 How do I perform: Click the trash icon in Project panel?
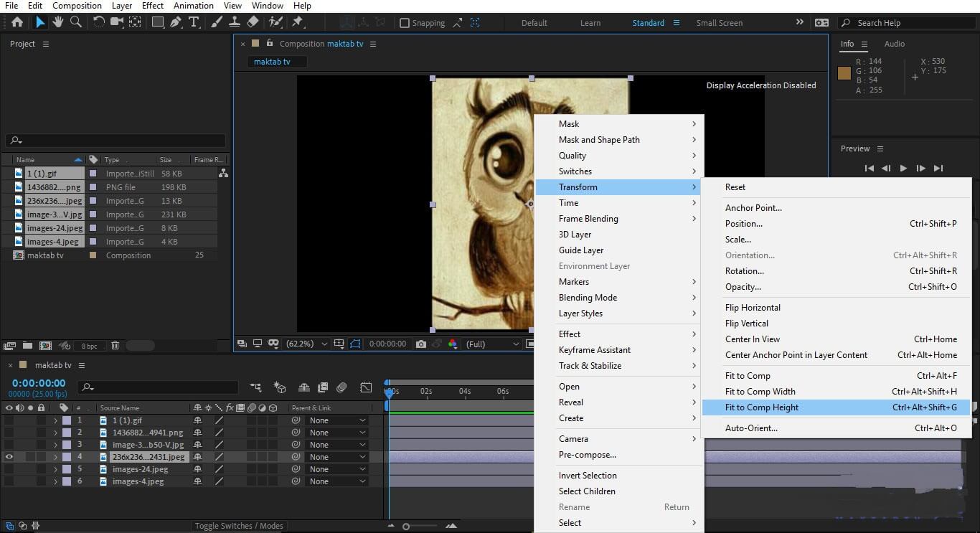click(116, 346)
